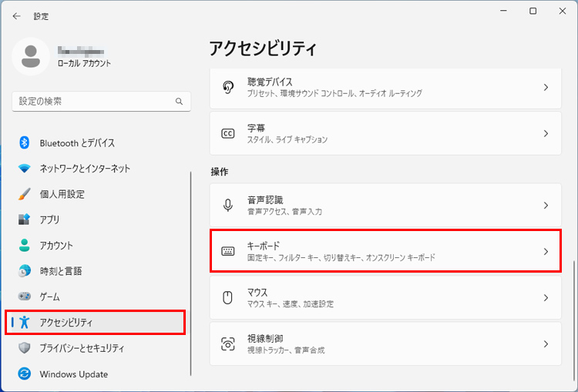Click the Windows Update sync icon
The height and width of the screenshot is (392, 578).
[25, 374]
